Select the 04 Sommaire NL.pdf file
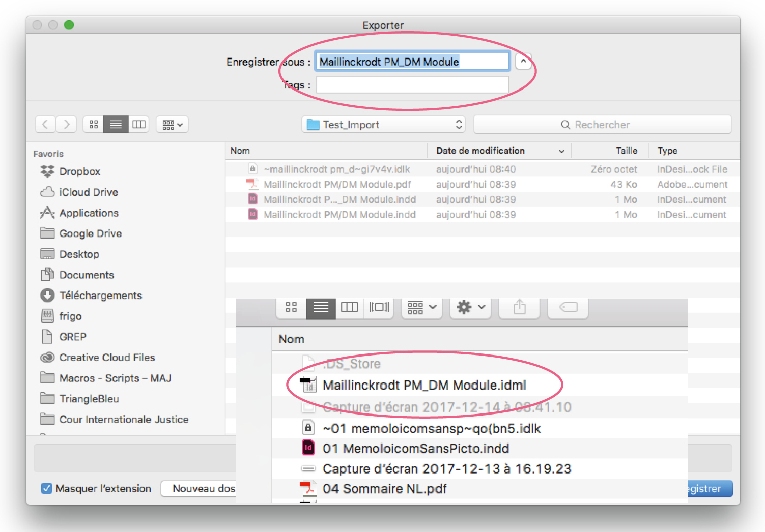 coord(479,489)
